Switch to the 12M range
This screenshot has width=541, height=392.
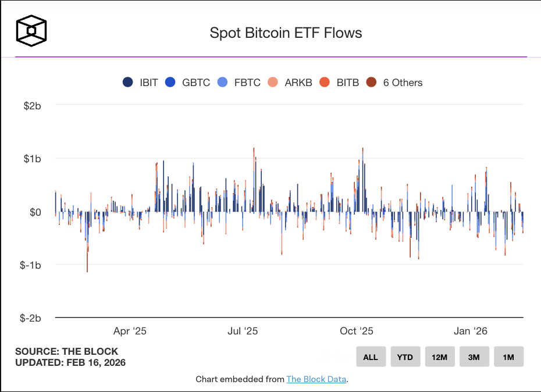pyautogui.click(x=440, y=357)
